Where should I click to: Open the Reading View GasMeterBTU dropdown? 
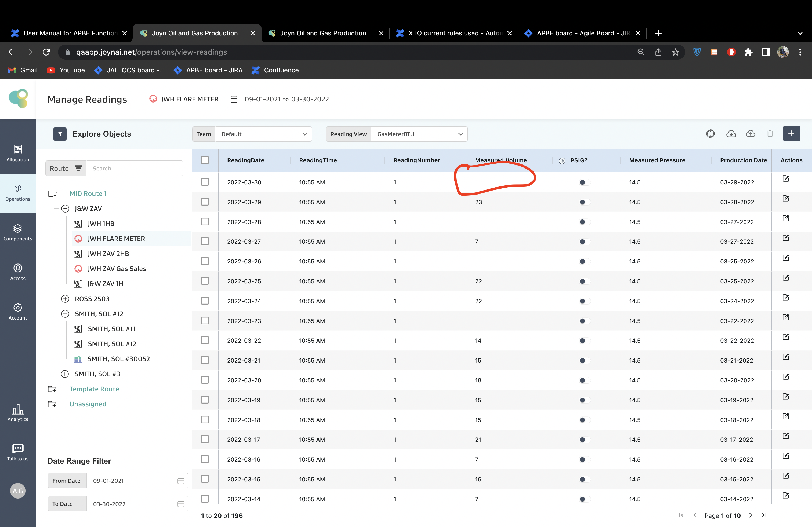pos(419,134)
